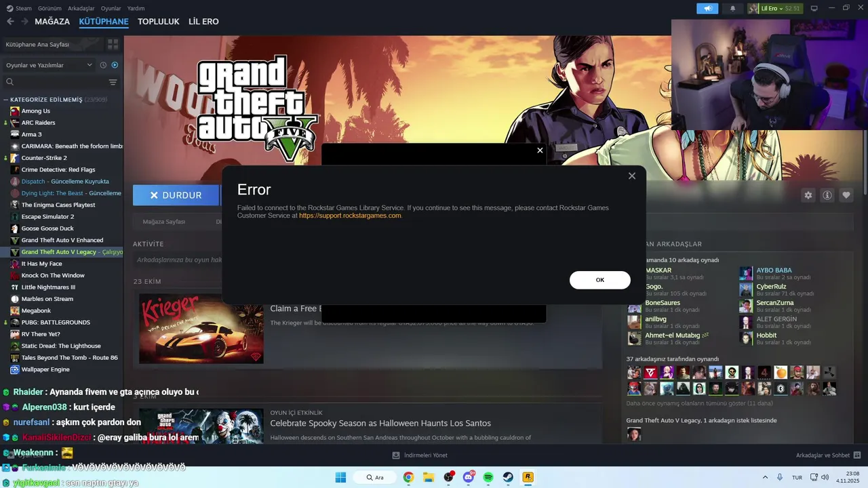Open game settings gear icon

tap(808, 195)
